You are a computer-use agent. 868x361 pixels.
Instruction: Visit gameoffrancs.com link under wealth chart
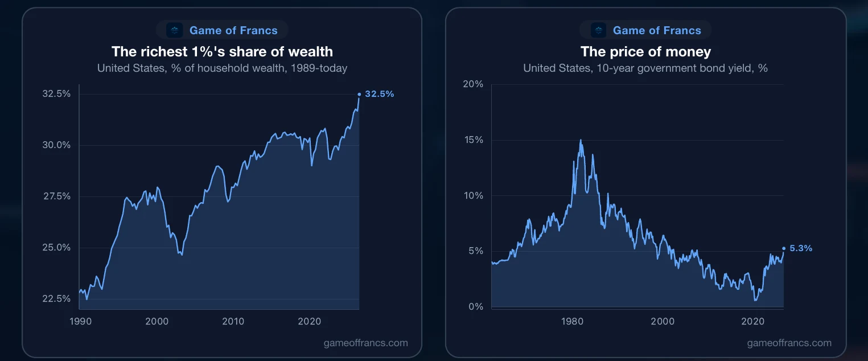point(365,343)
